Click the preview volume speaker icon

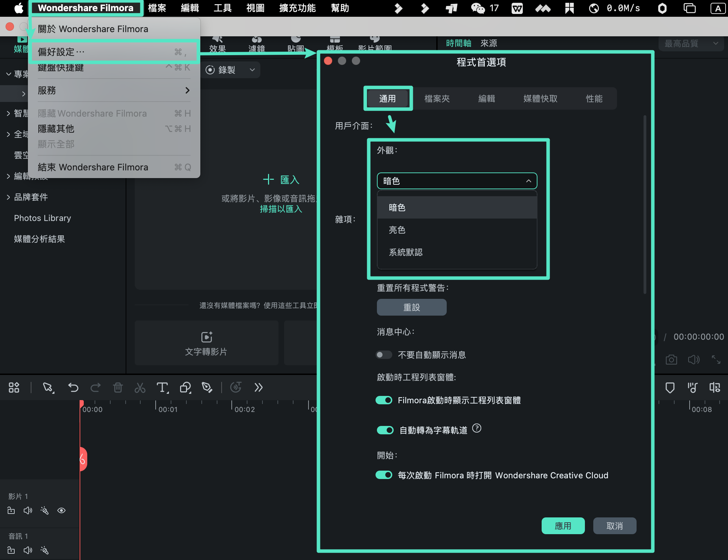(x=694, y=360)
